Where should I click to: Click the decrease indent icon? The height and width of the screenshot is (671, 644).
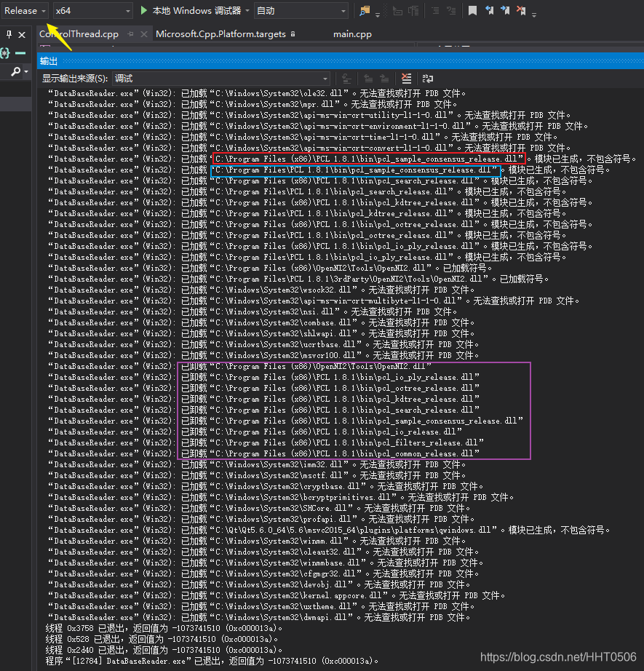click(x=435, y=11)
